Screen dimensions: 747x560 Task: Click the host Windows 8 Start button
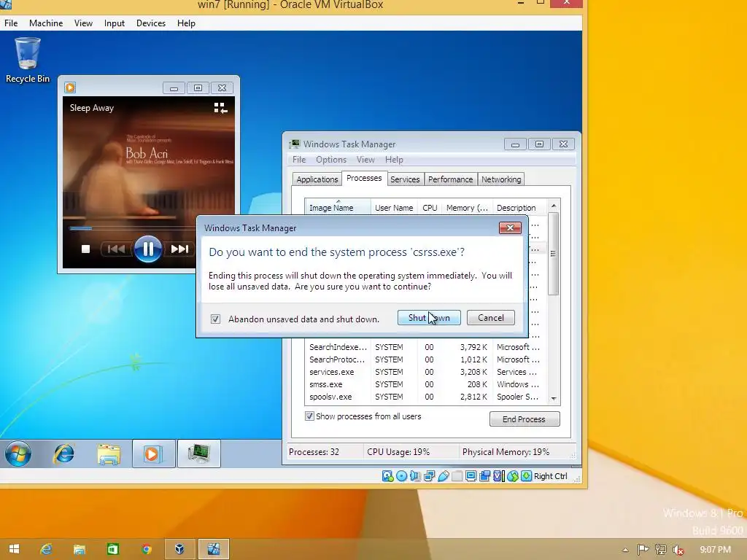[x=15, y=549]
